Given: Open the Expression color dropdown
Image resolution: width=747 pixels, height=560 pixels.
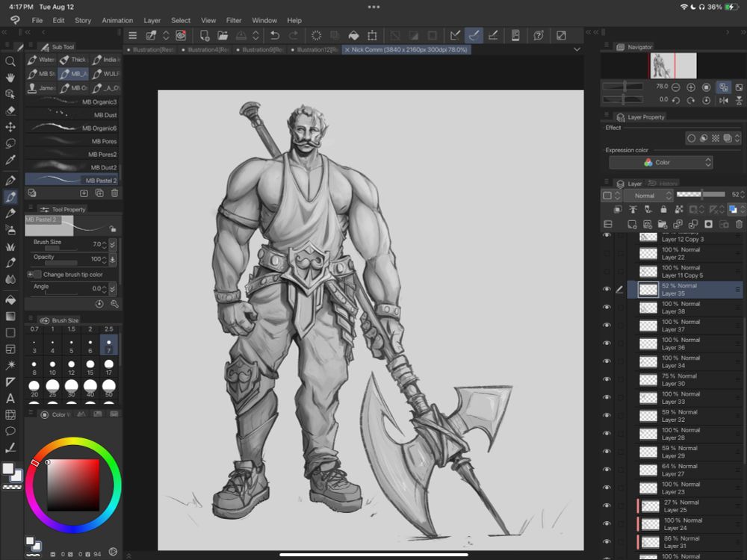Looking at the screenshot, I should (x=660, y=162).
